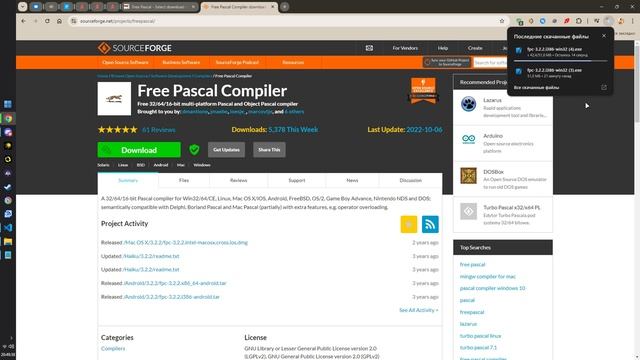Go back using the browser back arrow

click(23, 21)
